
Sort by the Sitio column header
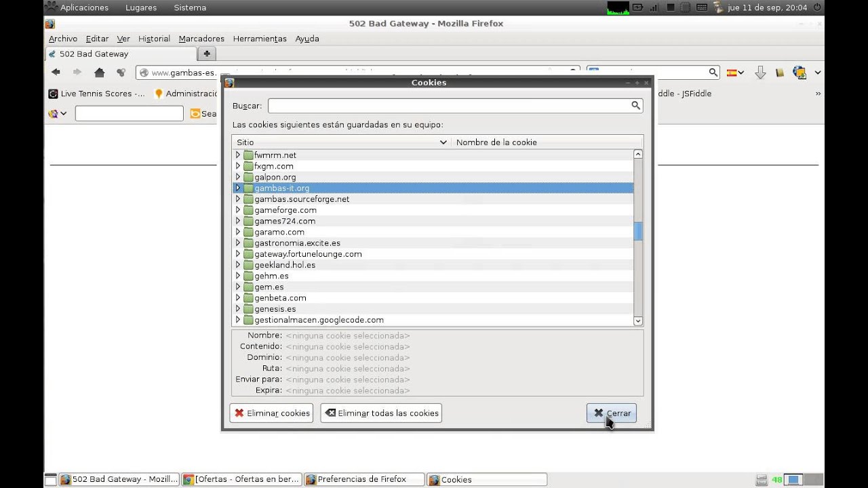(341, 142)
